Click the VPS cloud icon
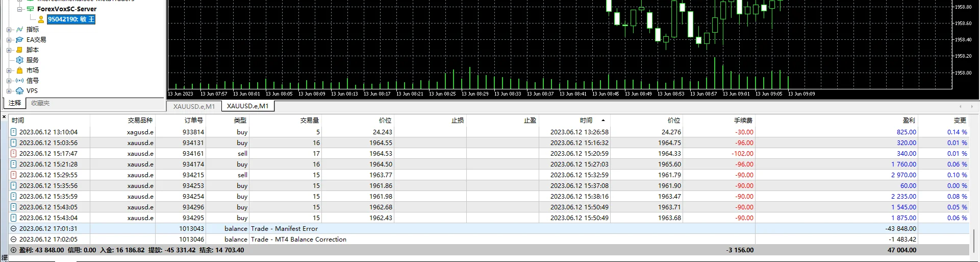 [x=20, y=91]
